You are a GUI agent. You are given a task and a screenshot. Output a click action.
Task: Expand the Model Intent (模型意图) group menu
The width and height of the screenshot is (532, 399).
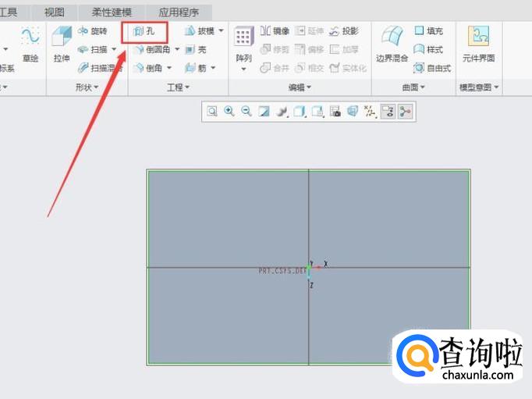point(479,87)
